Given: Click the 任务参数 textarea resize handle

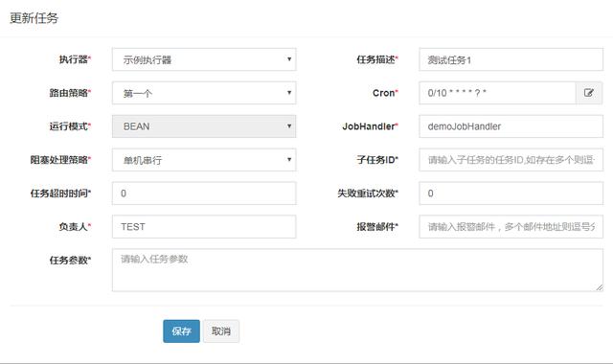Looking at the screenshot, I should pyautogui.click(x=600, y=287).
